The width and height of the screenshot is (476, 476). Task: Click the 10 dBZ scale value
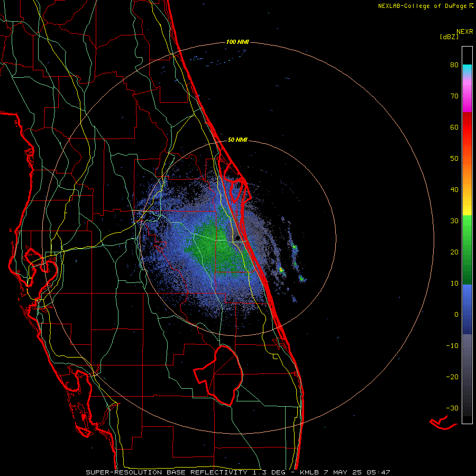(454, 283)
